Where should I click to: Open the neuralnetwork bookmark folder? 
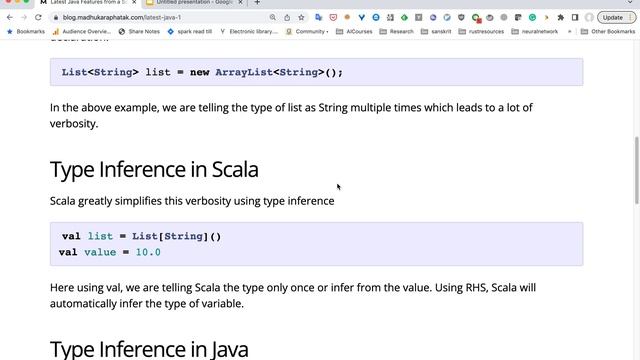tap(535, 31)
